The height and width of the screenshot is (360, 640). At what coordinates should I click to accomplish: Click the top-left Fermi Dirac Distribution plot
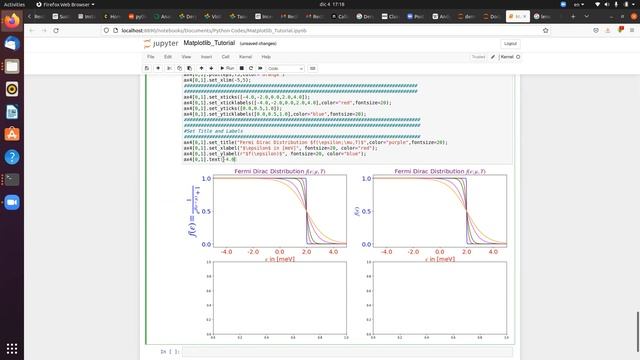pyautogui.click(x=280, y=211)
